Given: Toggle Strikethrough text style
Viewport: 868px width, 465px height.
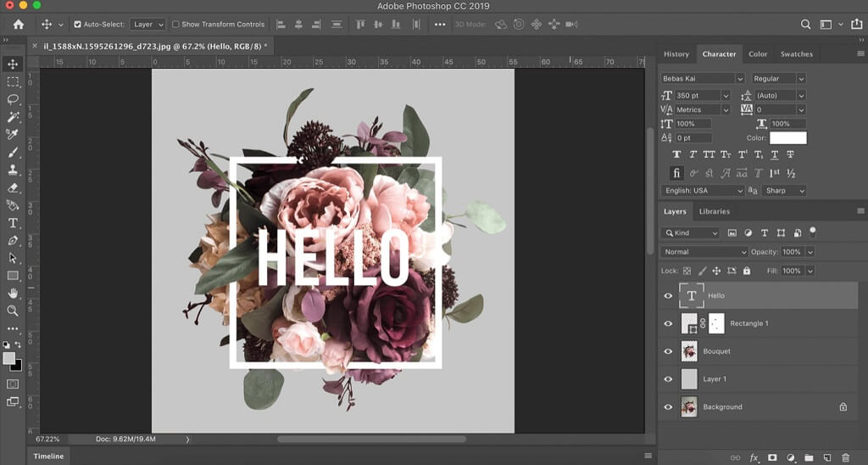Looking at the screenshot, I should click(791, 154).
